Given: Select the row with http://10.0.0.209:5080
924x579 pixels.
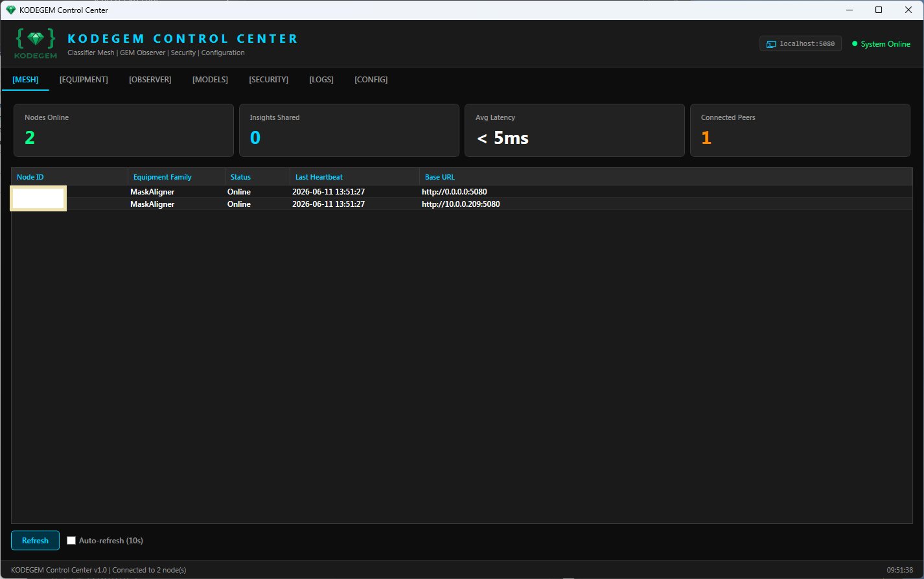Looking at the screenshot, I should 461,204.
